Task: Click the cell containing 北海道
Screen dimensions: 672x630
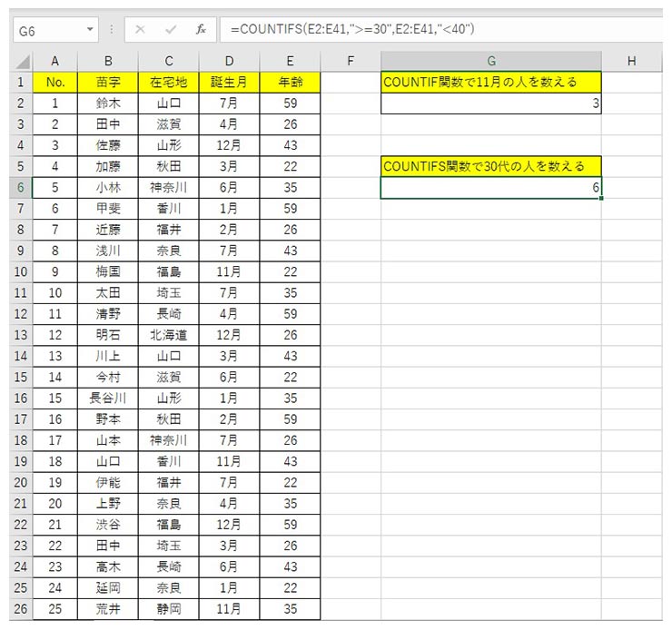Action: click(168, 335)
